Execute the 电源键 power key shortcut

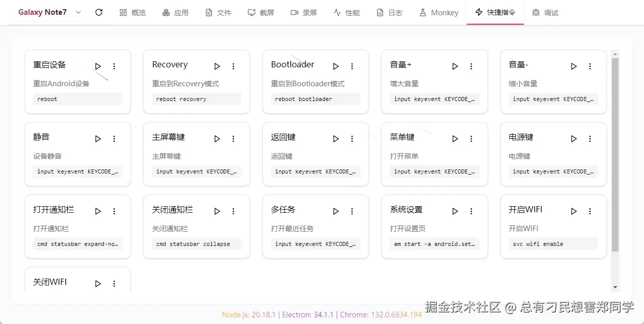click(x=573, y=138)
